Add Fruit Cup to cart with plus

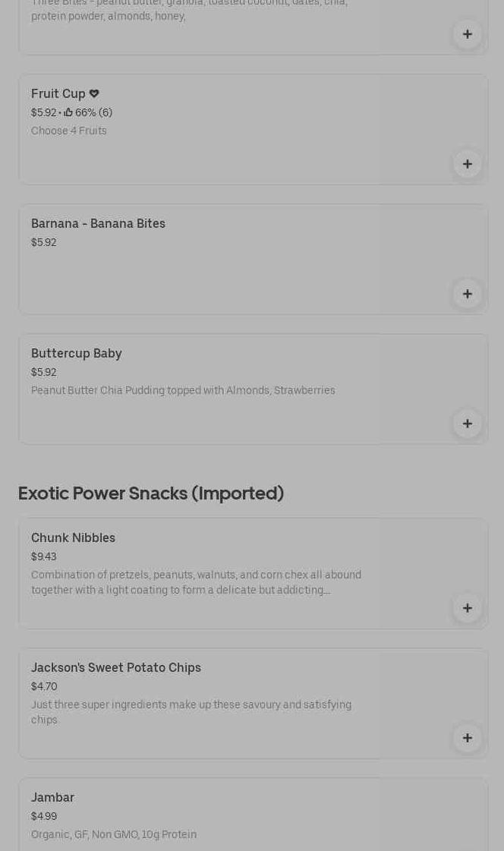[x=467, y=164]
